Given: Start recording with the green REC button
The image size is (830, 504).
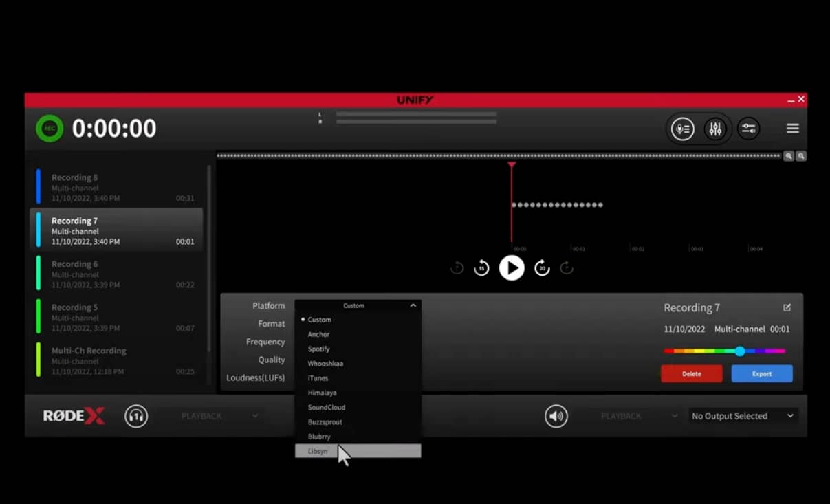Looking at the screenshot, I should (x=50, y=129).
